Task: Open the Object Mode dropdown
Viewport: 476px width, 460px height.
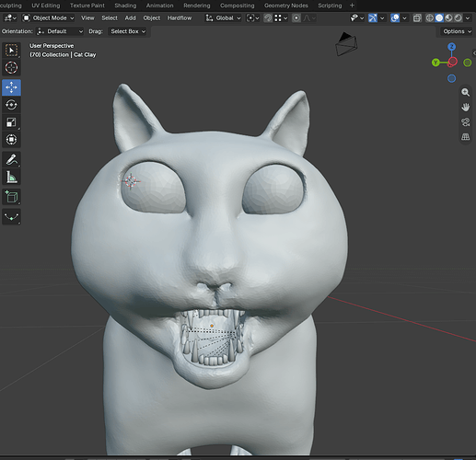Action: 49,18
